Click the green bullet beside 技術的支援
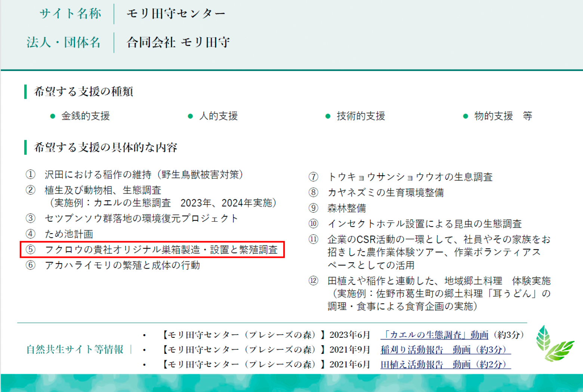Screen dimensions: 583x392 (328, 116)
